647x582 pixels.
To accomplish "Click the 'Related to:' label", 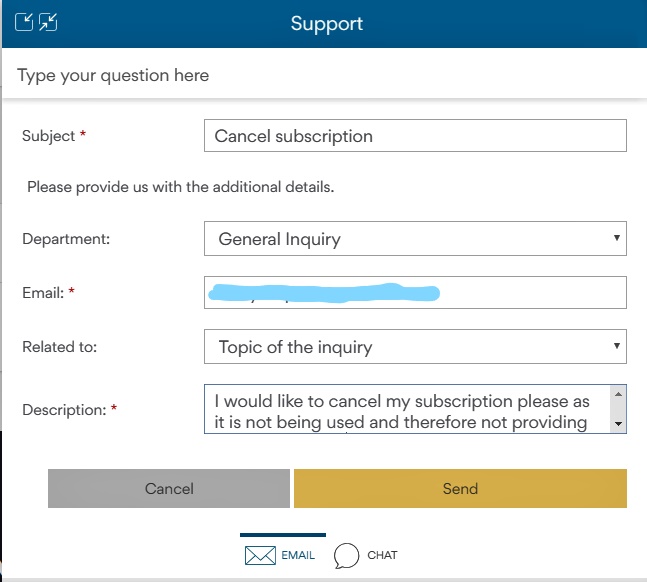I will point(59,347).
